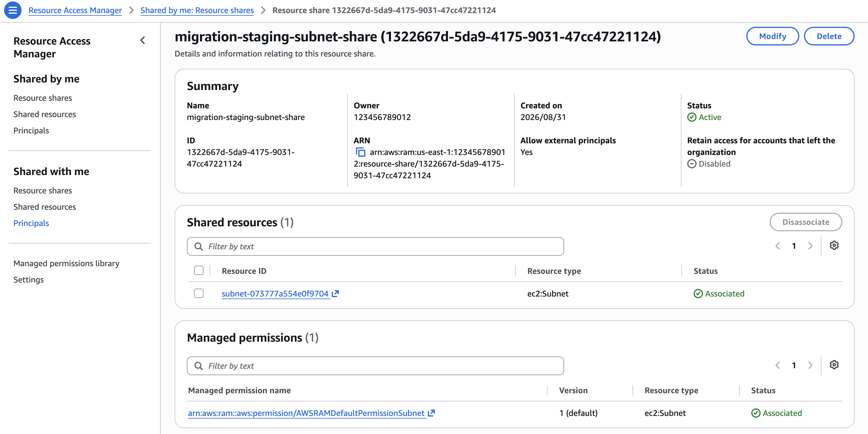This screenshot has height=434, width=868.
Task: Go to next page of Shared resources
Action: point(810,246)
